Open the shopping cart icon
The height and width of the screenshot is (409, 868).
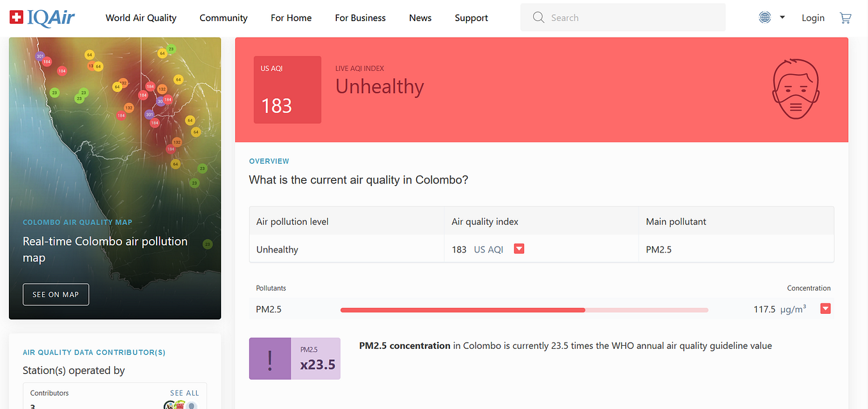coord(846,18)
